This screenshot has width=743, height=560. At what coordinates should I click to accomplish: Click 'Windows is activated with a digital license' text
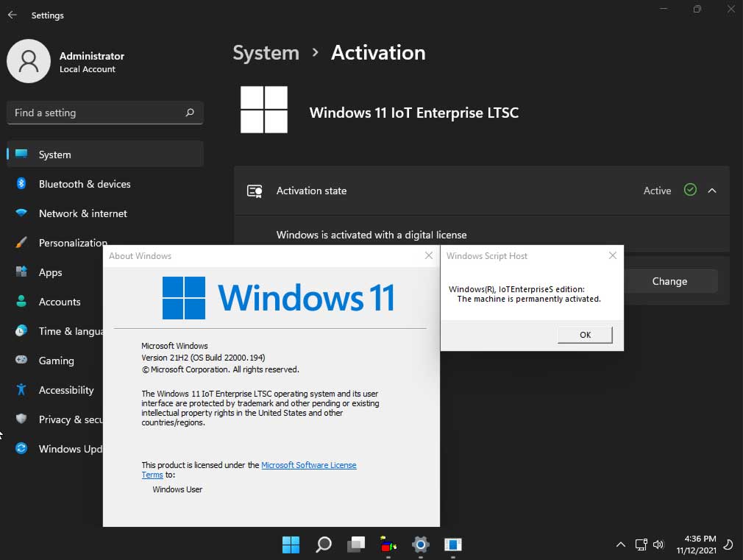click(x=371, y=235)
